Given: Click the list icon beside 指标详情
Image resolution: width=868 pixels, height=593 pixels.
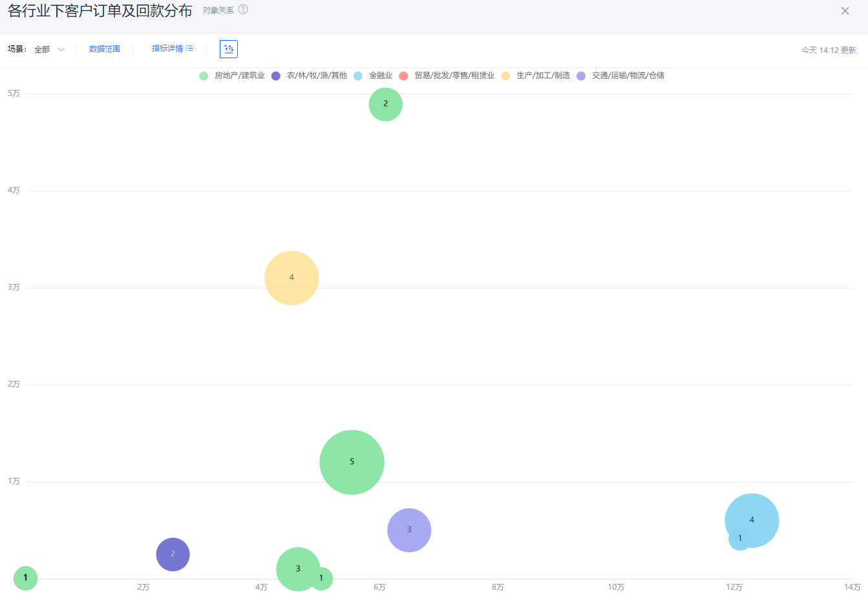Looking at the screenshot, I should pos(189,49).
